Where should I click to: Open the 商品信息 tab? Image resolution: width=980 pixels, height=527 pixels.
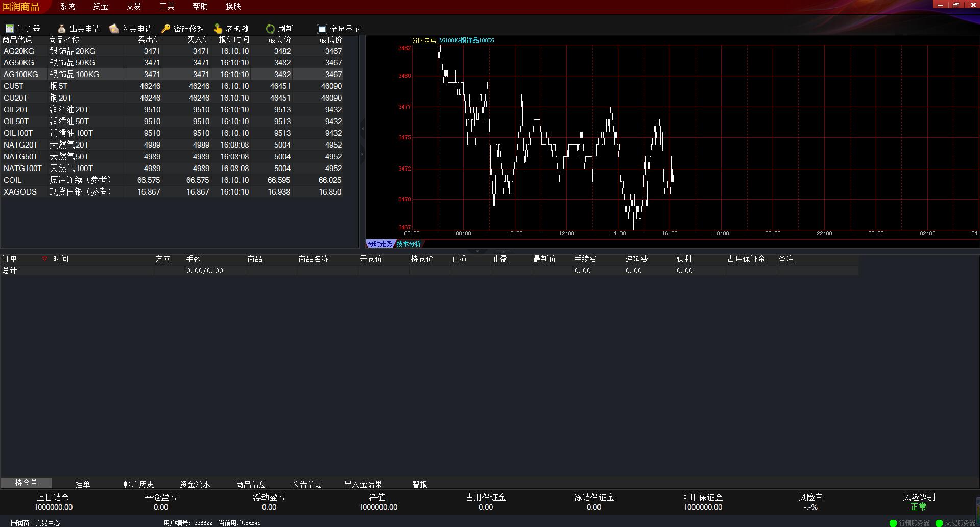coord(251,484)
